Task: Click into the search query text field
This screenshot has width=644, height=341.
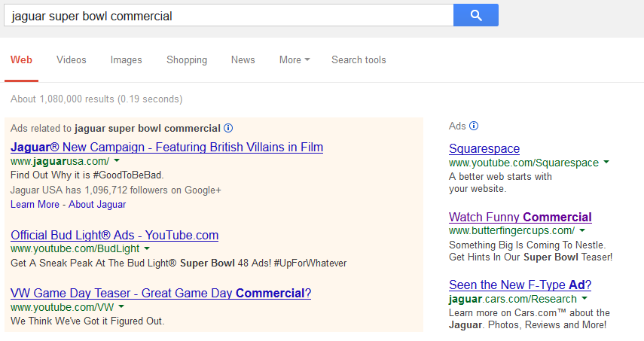Action: [226, 15]
